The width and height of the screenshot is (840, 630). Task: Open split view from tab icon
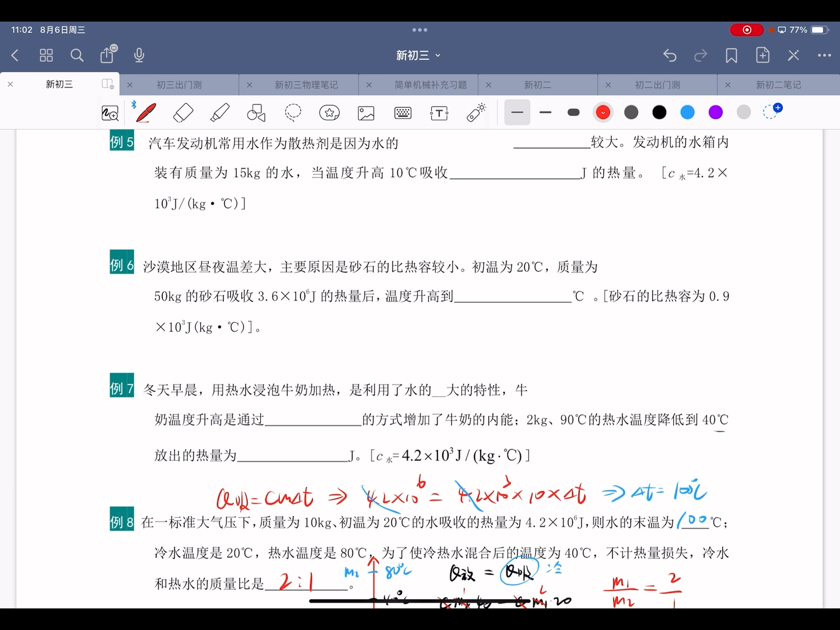108,84
